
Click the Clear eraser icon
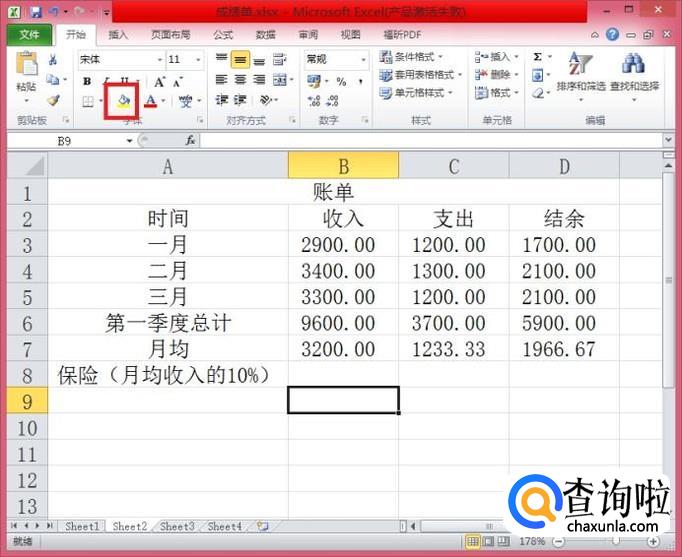(x=538, y=93)
